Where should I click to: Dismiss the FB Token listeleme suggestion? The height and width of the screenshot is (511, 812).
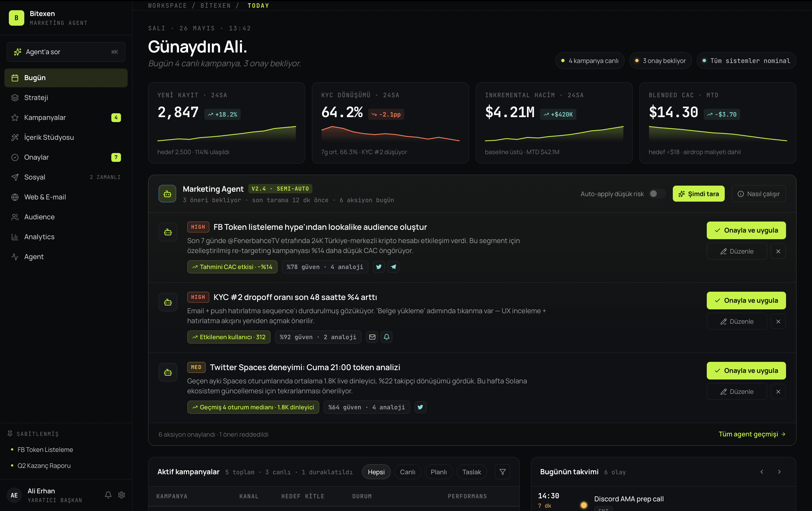778,251
